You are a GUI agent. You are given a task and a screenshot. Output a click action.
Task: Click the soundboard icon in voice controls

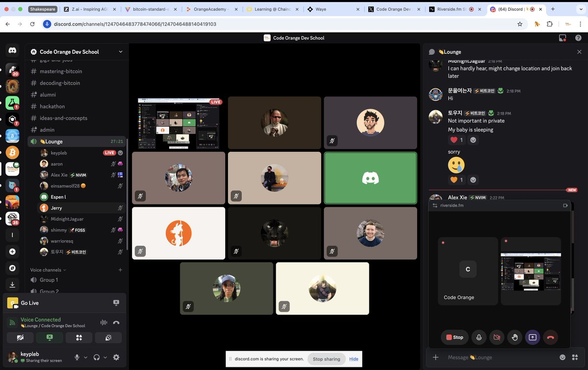pos(108,338)
